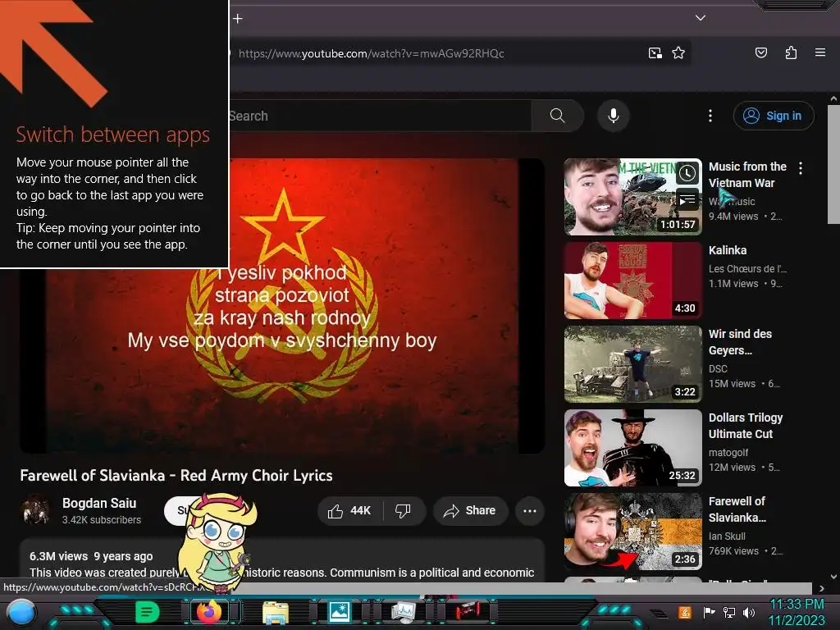Click DSC channel name

718,368
